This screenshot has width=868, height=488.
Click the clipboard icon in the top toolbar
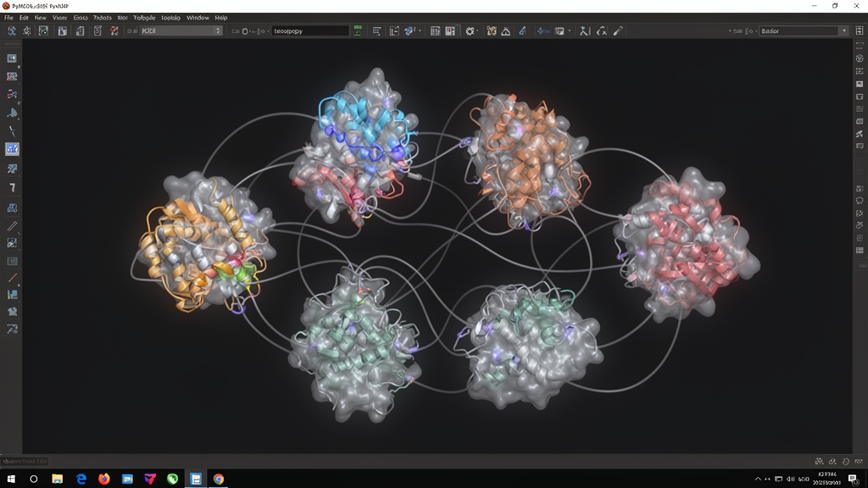(x=97, y=31)
